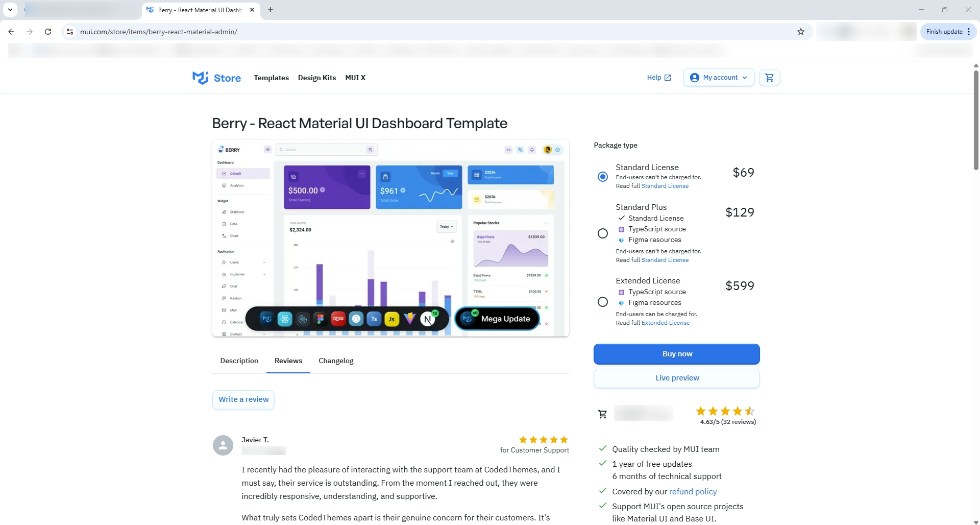Open the Help external link
The height and width of the screenshot is (525, 980).
(659, 78)
